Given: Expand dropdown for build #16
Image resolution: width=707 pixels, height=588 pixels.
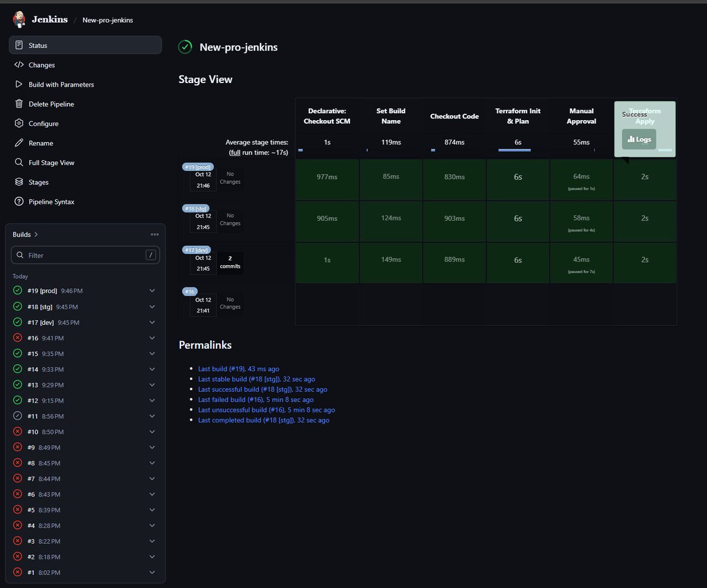Looking at the screenshot, I should [x=152, y=338].
